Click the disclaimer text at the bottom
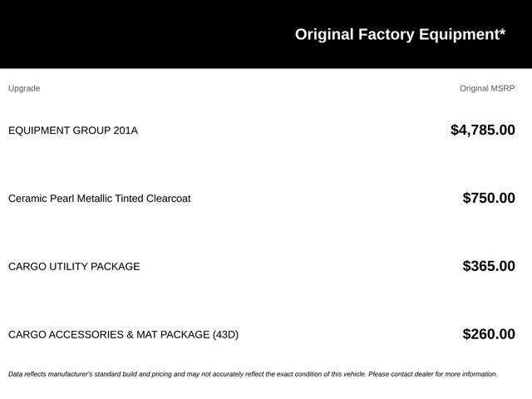Image resolution: width=532 pixels, height=399 pixels. tap(253, 374)
